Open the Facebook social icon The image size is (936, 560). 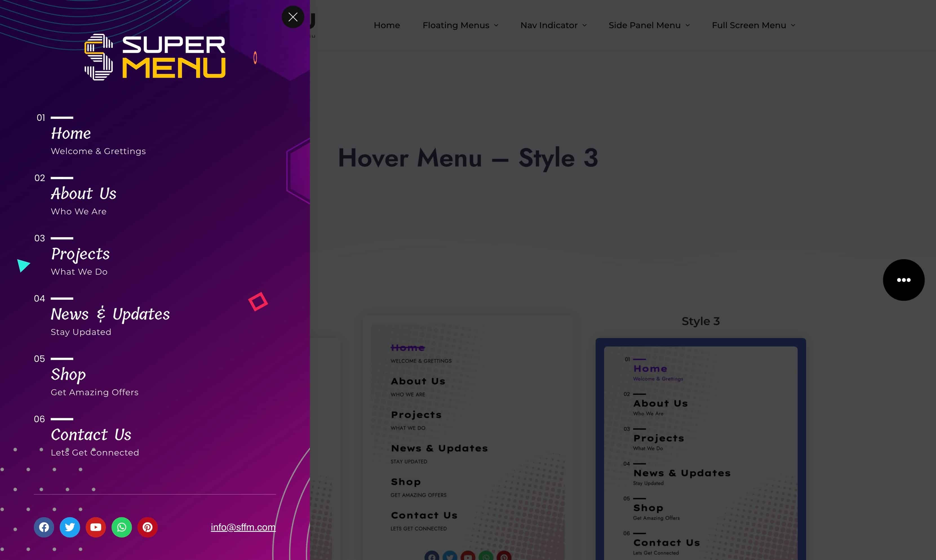[x=44, y=527]
